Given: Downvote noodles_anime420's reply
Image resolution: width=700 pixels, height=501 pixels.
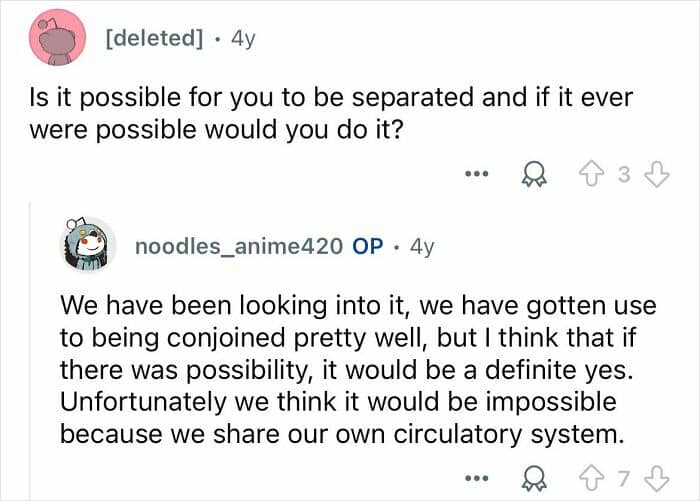Looking at the screenshot, I should click(x=658, y=480).
